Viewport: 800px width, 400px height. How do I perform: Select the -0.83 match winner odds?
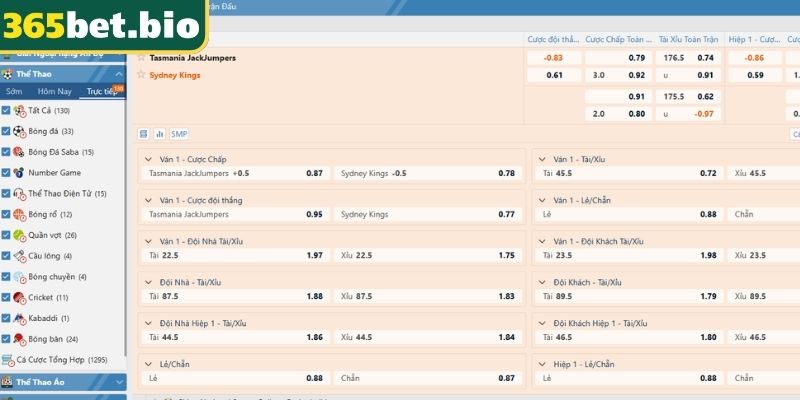(554, 58)
